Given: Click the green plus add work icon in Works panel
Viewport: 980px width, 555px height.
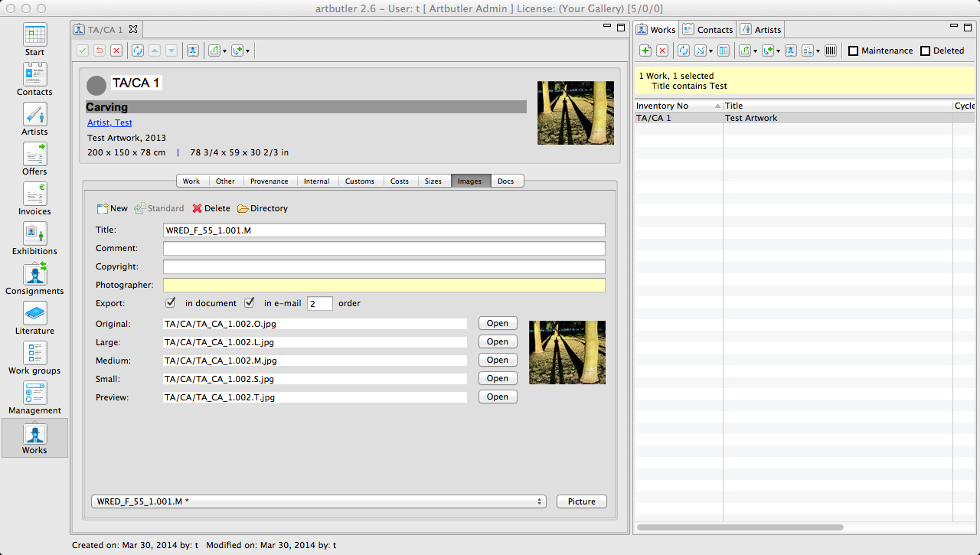Looking at the screenshot, I should tap(645, 51).
